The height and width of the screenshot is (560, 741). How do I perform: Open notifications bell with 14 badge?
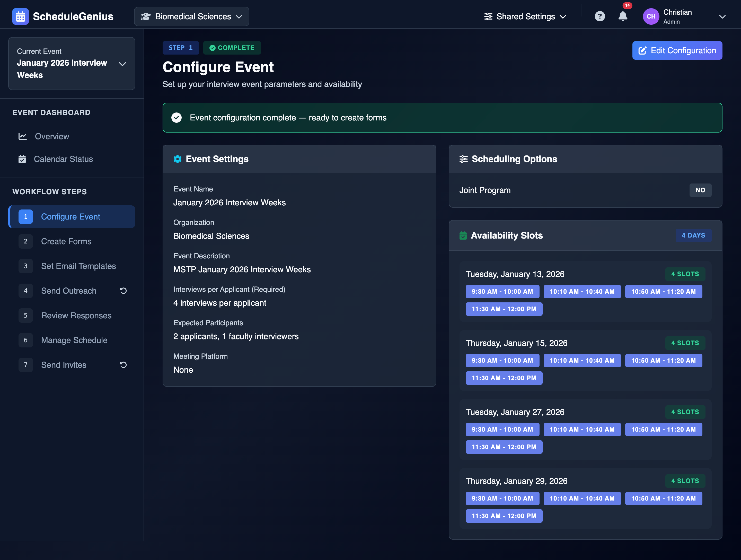click(622, 16)
